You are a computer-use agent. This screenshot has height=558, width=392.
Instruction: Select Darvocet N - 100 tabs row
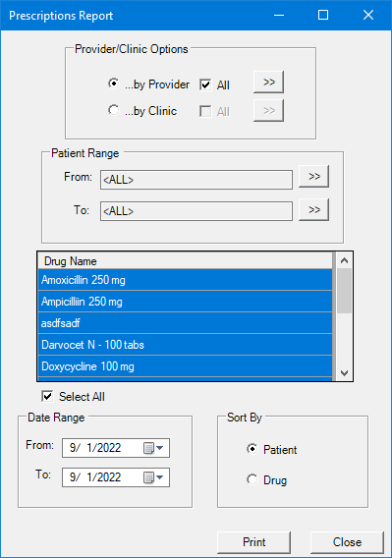(x=185, y=345)
